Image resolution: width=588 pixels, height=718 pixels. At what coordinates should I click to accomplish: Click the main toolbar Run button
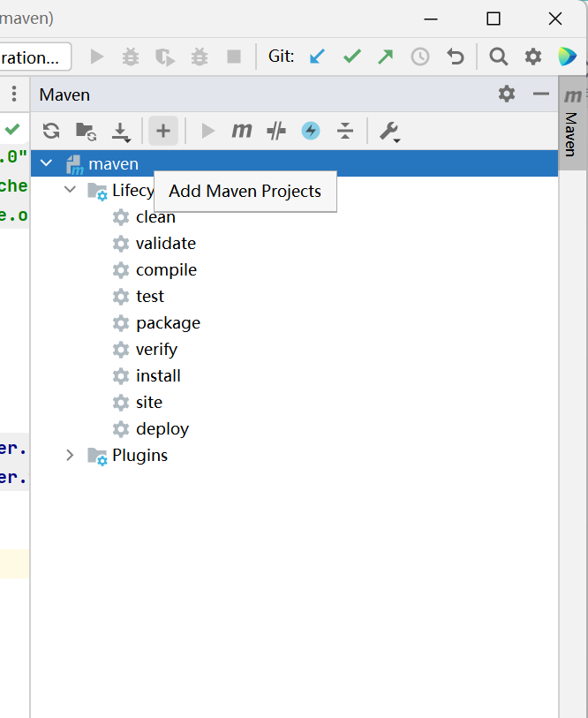click(x=96, y=57)
